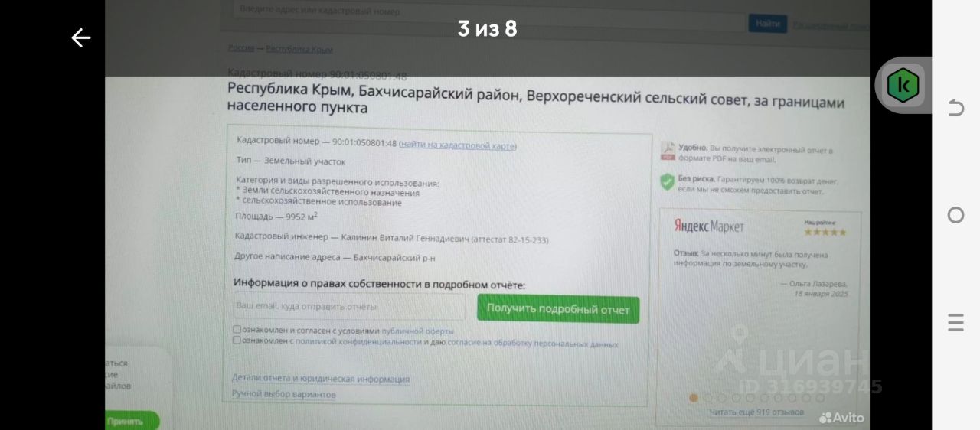Click the PDF document icon near Удобно
The image size is (980, 430).
(668, 151)
